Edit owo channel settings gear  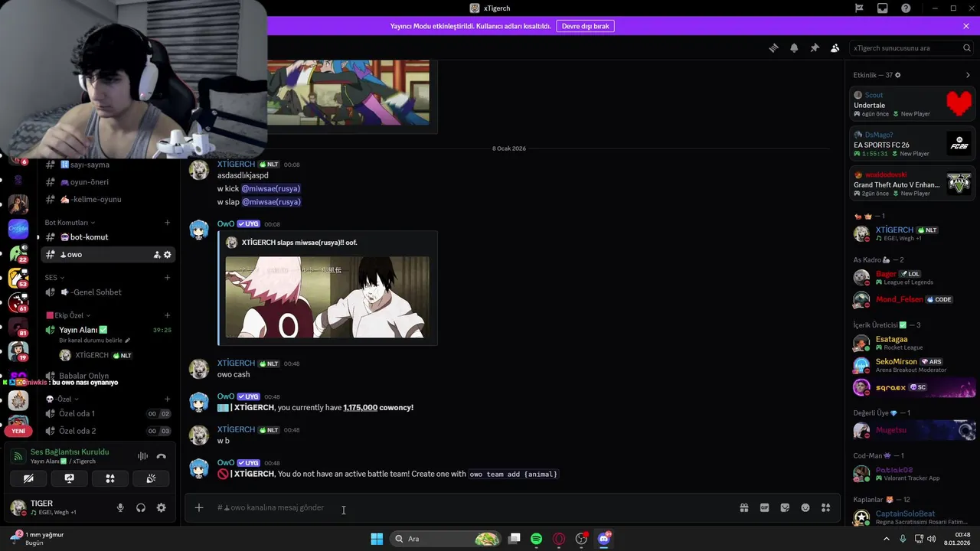(168, 255)
